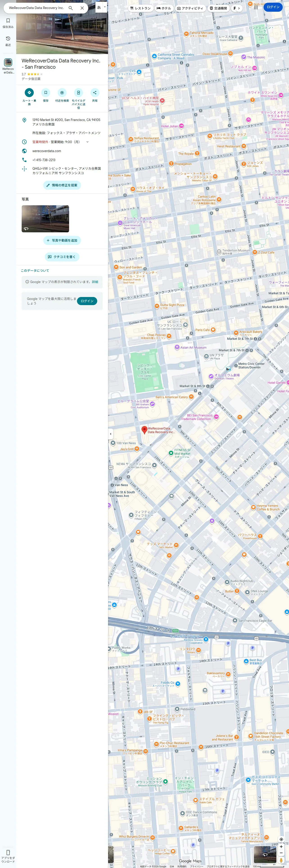Click the Butter bar marker
Viewport: 289px width, 868px height.
tap(237, 591)
